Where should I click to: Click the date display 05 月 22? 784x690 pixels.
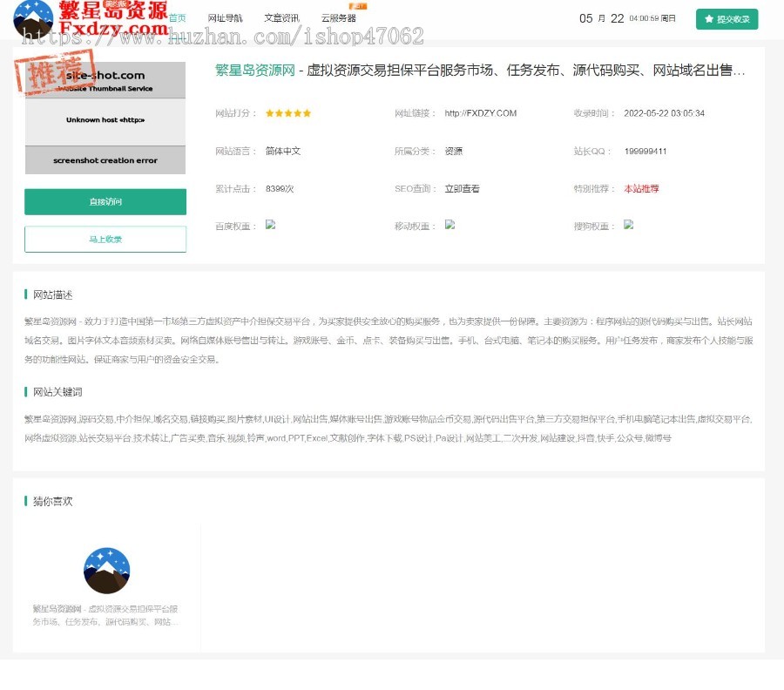601,18
